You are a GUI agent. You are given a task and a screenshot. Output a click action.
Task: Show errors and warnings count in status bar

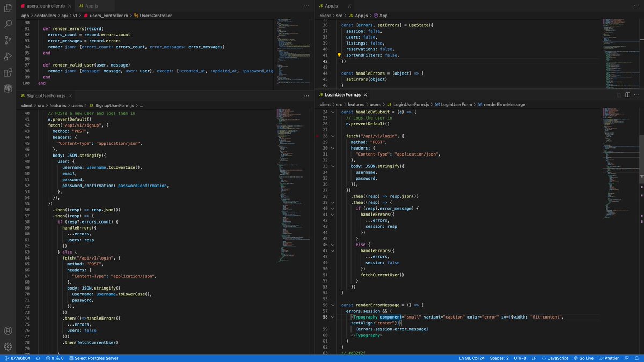coord(55,358)
